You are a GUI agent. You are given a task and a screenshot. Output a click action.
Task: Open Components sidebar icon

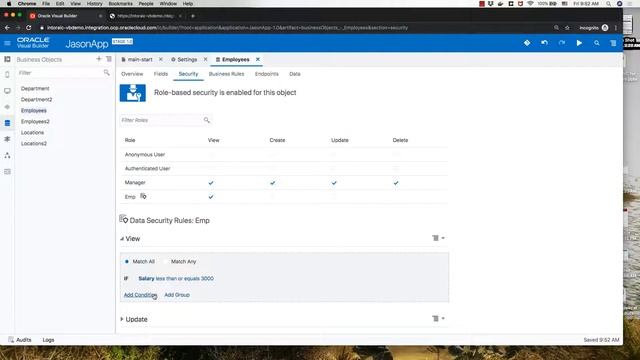click(x=7, y=139)
